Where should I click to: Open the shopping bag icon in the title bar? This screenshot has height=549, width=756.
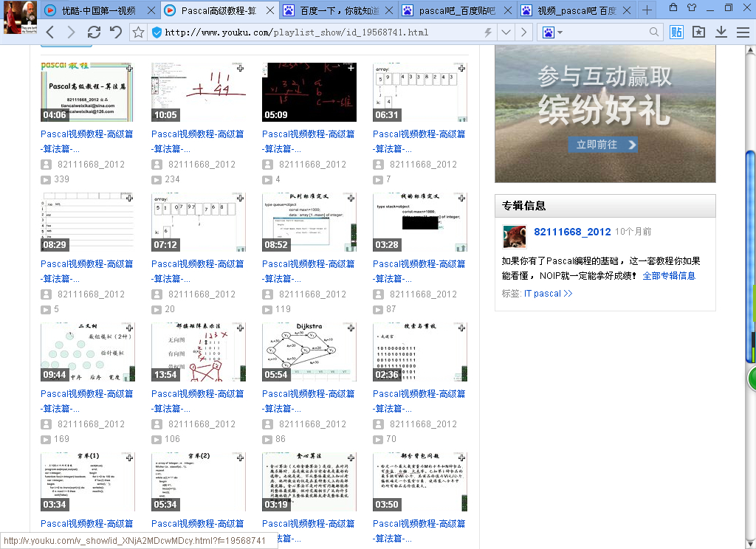[673, 7]
